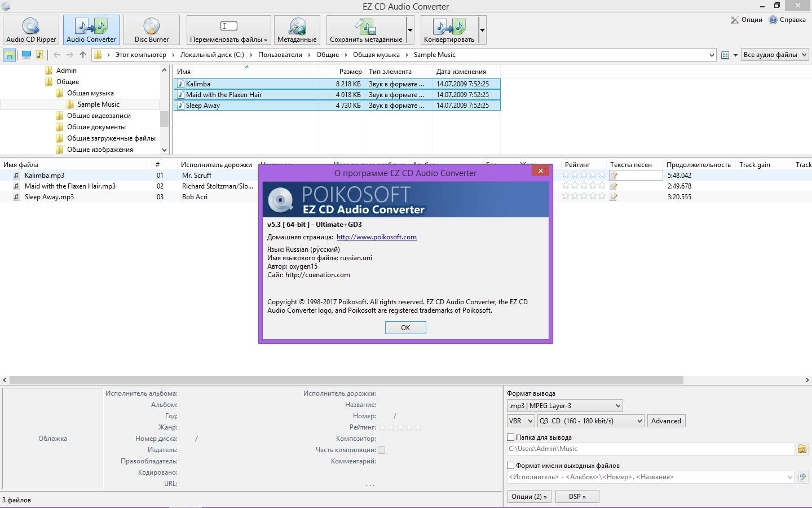Open Q3 CD quality dropdown
This screenshot has height=508, width=812.
[590, 421]
